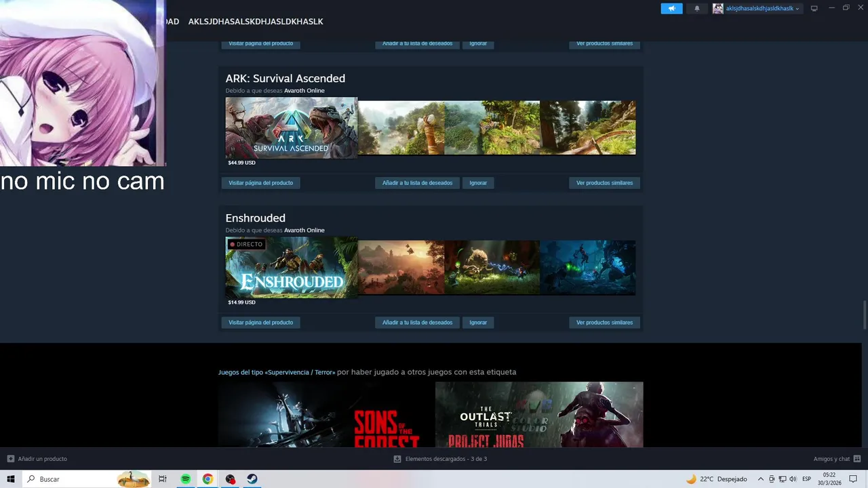
Task: See products similar to ARK
Action: coord(604,183)
